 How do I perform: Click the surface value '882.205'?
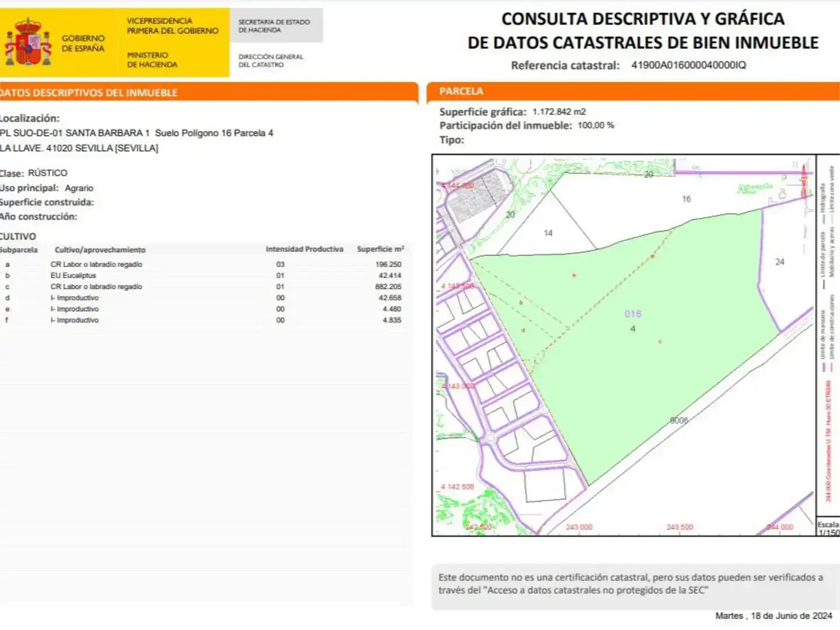pyautogui.click(x=388, y=286)
